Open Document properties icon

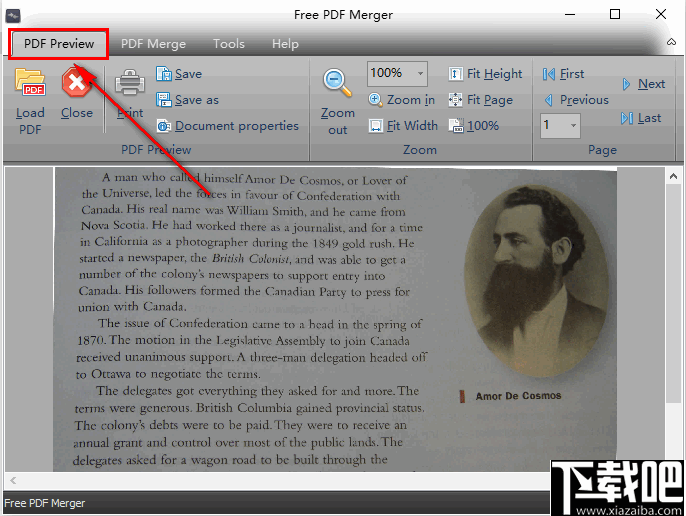click(164, 126)
